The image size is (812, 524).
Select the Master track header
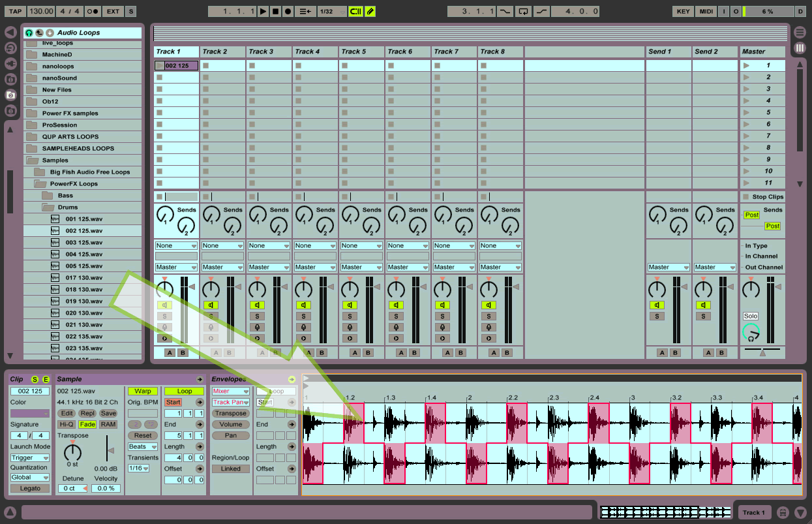[x=762, y=52]
